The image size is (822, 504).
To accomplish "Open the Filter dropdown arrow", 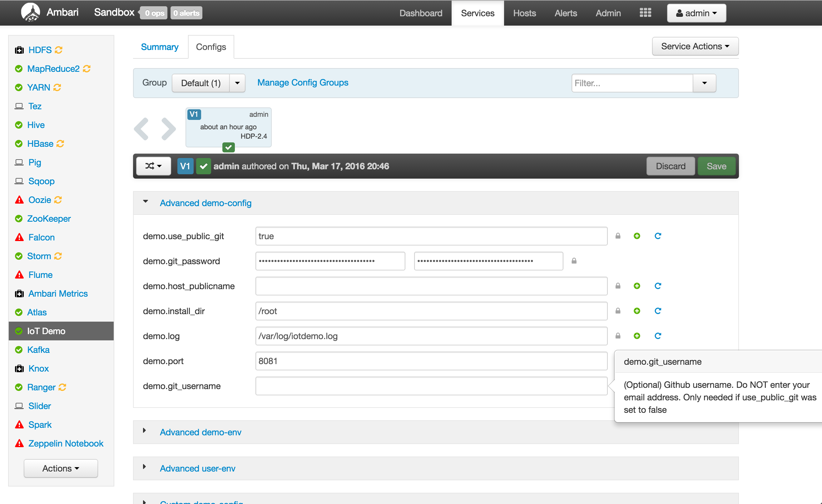I will point(704,83).
